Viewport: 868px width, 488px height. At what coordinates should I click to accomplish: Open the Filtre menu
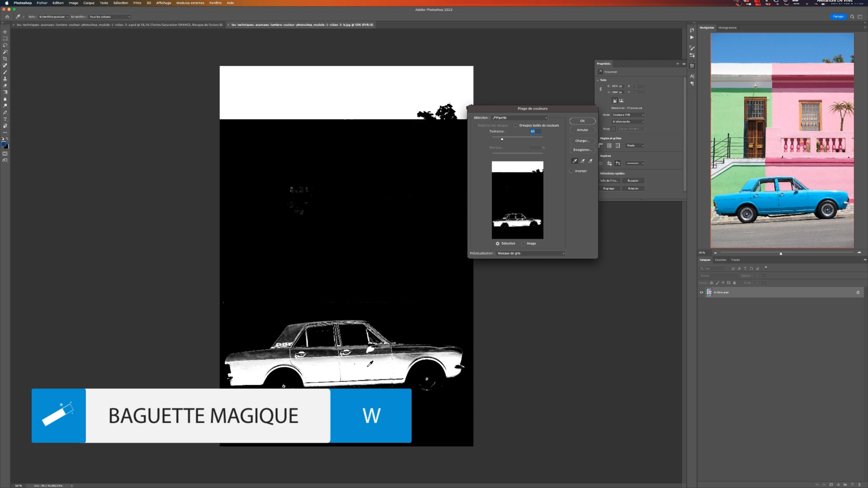137,3
